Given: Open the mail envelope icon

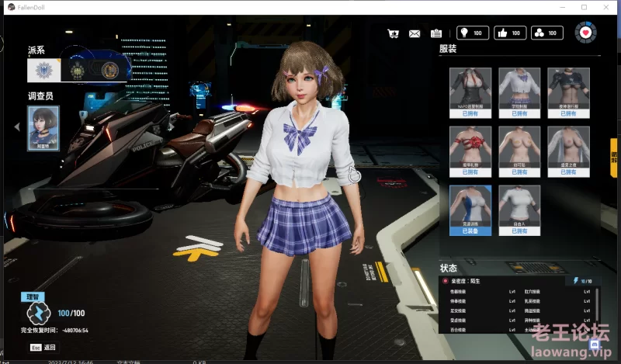Looking at the screenshot, I should (x=415, y=33).
